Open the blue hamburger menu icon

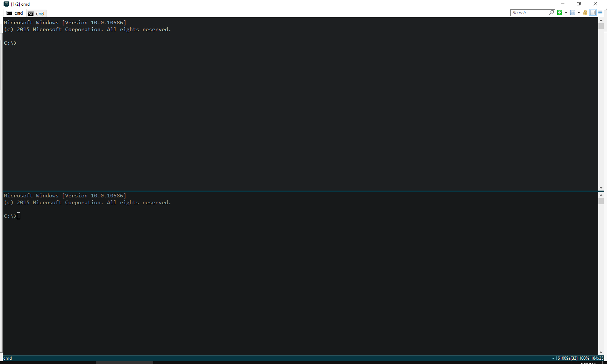[601, 13]
